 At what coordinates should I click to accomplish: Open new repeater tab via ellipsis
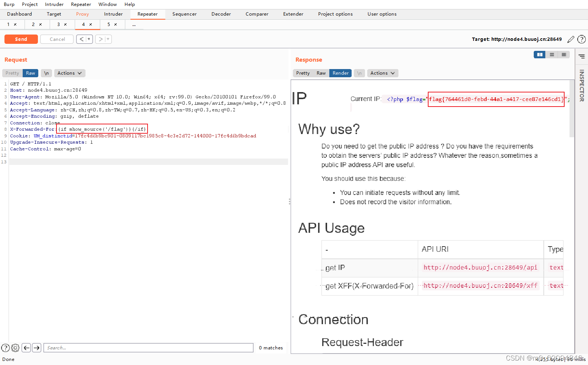[134, 25]
